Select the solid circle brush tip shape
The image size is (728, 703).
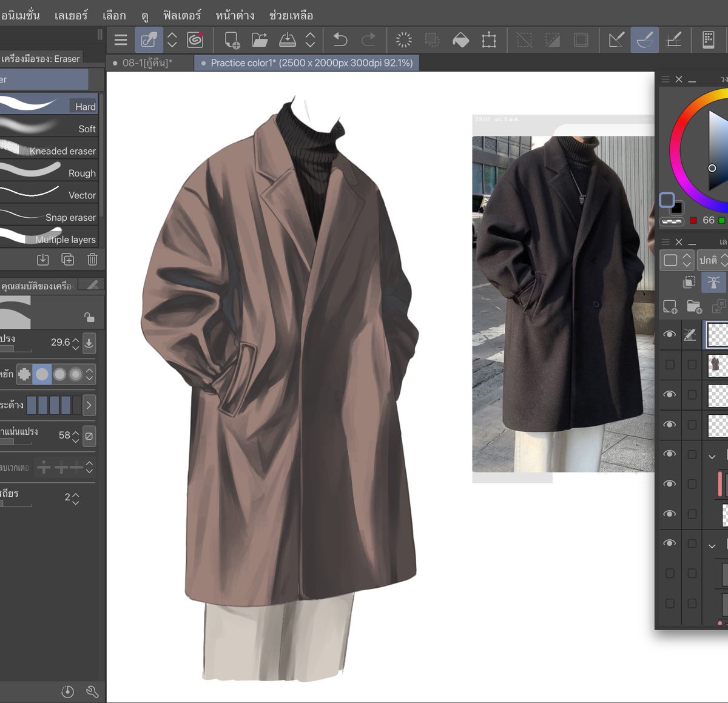42,374
